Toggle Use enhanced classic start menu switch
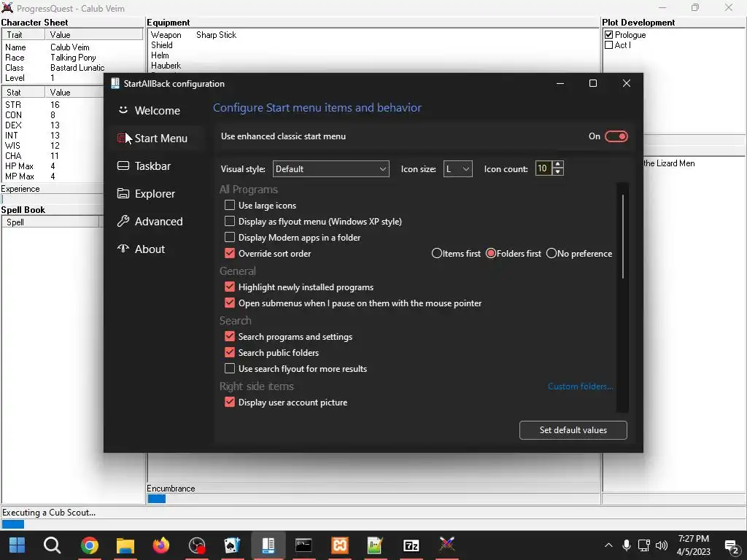 (616, 136)
